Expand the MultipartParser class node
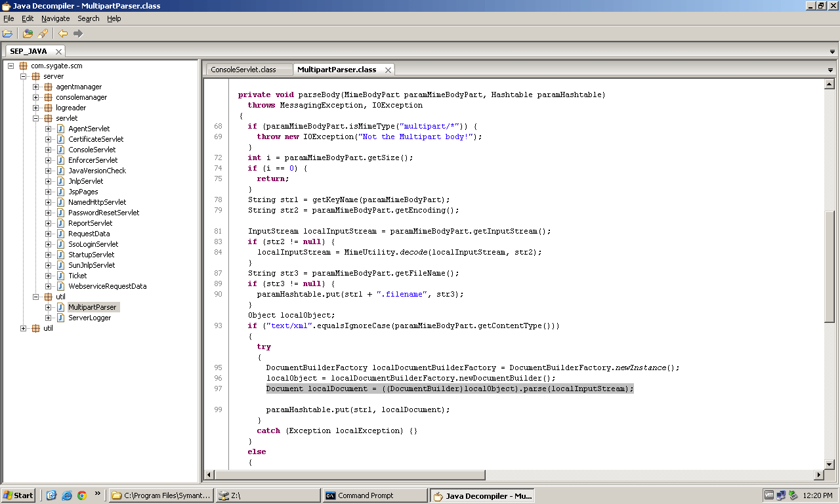 tap(49, 307)
